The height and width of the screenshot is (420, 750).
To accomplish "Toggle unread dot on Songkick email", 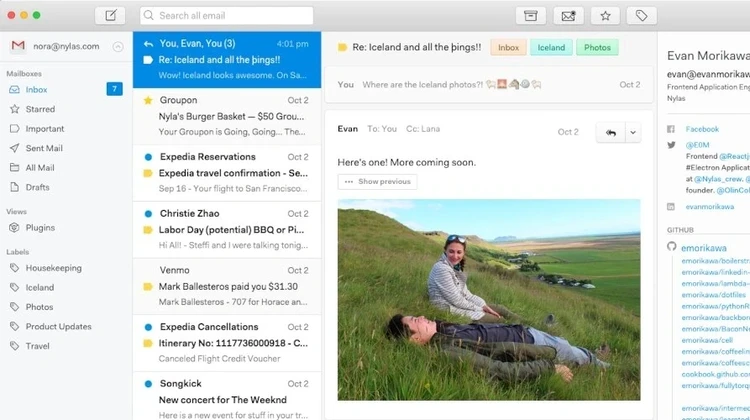I will click(148, 384).
